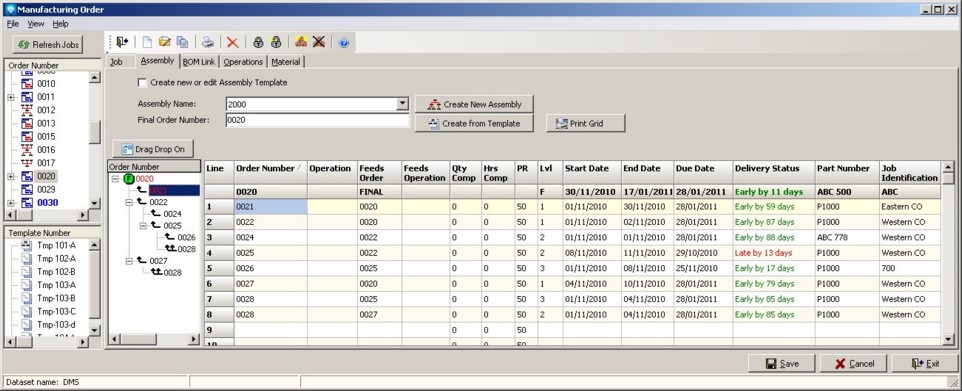Click the Exit button

pos(925,363)
